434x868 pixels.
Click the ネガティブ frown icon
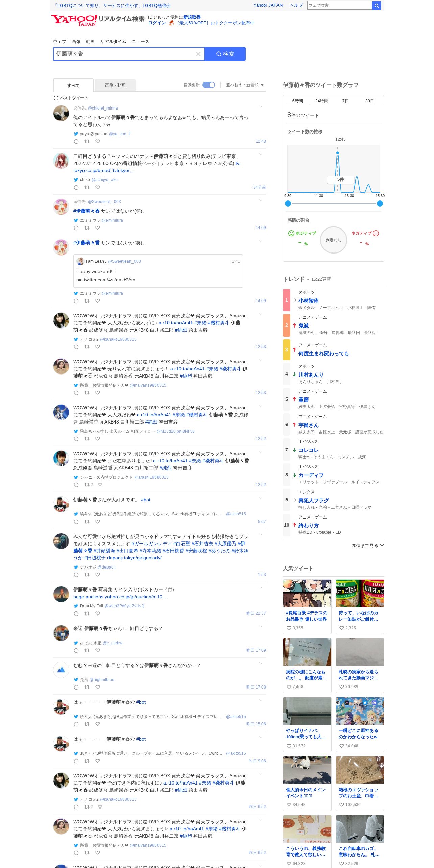(x=376, y=233)
